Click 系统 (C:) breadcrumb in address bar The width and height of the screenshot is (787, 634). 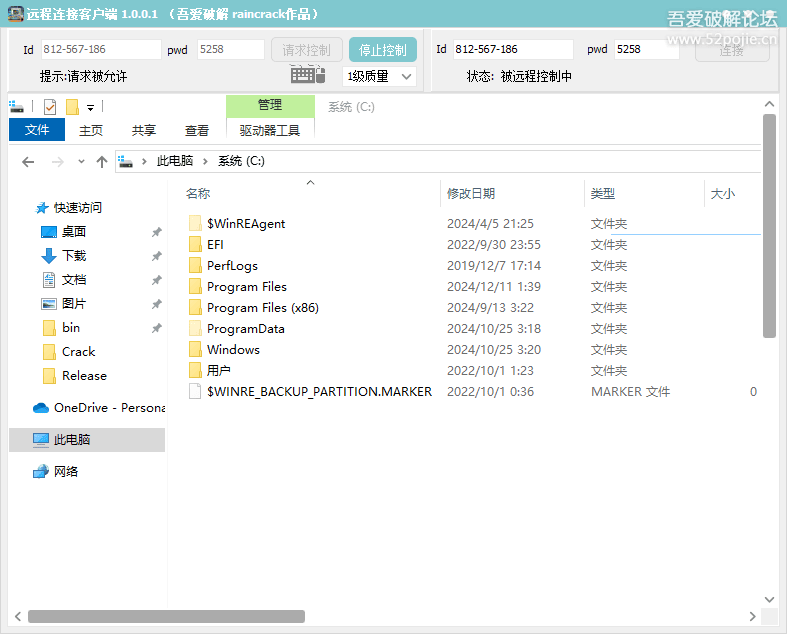coord(241,161)
